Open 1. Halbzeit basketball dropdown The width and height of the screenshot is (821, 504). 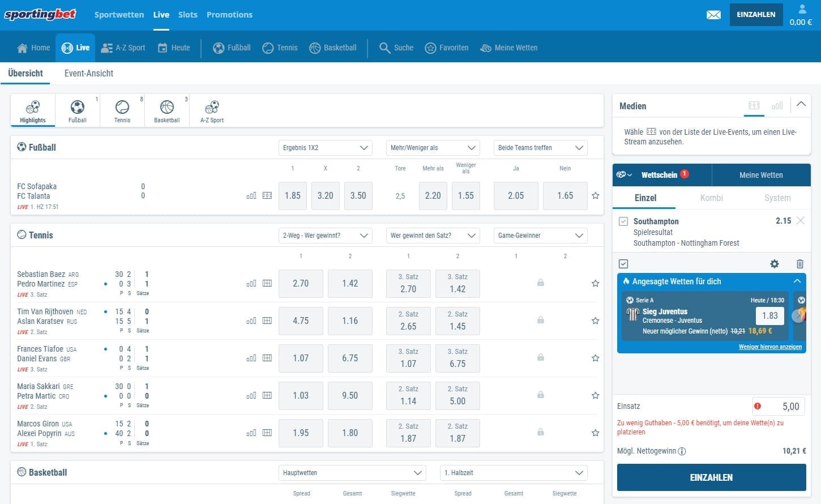(514, 473)
